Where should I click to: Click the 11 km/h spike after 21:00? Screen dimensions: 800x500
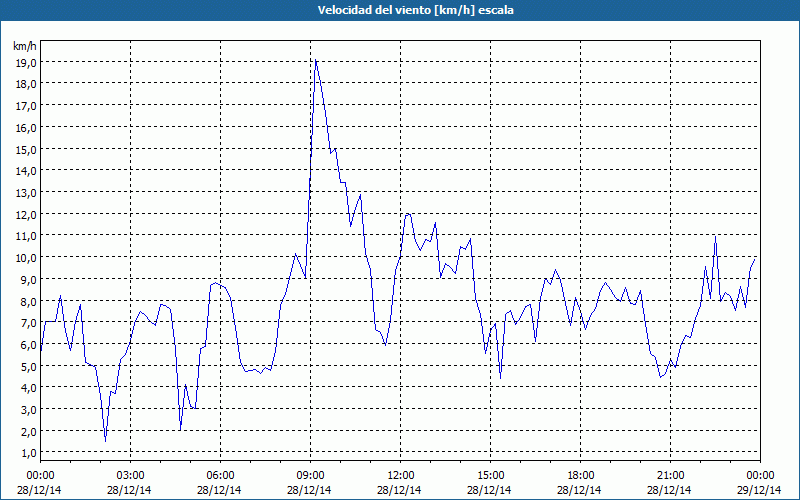click(x=715, y=237)
